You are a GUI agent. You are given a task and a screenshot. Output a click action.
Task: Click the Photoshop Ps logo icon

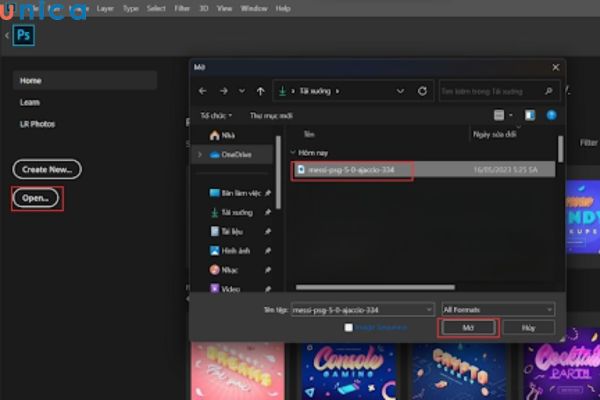(24, 36)
